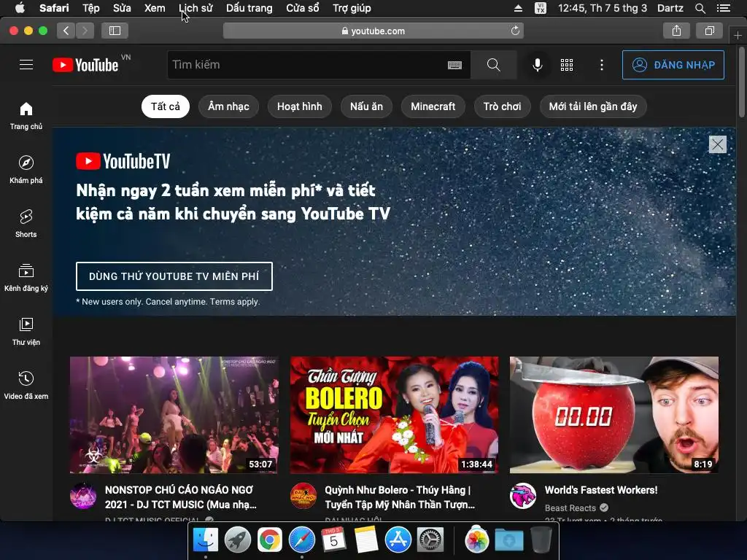
Task: Reload the youtube.com page
Action: [x=515, y=31]
